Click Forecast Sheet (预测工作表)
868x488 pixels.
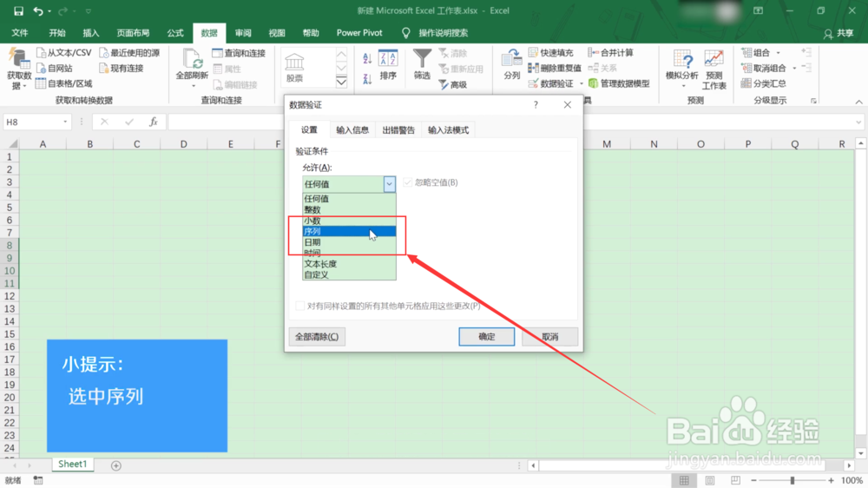click(714, 69)
